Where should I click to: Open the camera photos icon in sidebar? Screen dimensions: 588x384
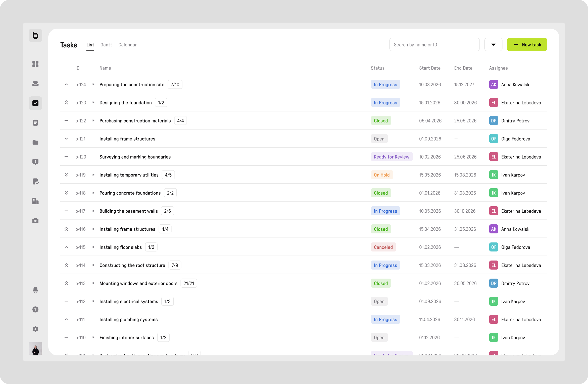pyautogui.click(x=35, y=221)
